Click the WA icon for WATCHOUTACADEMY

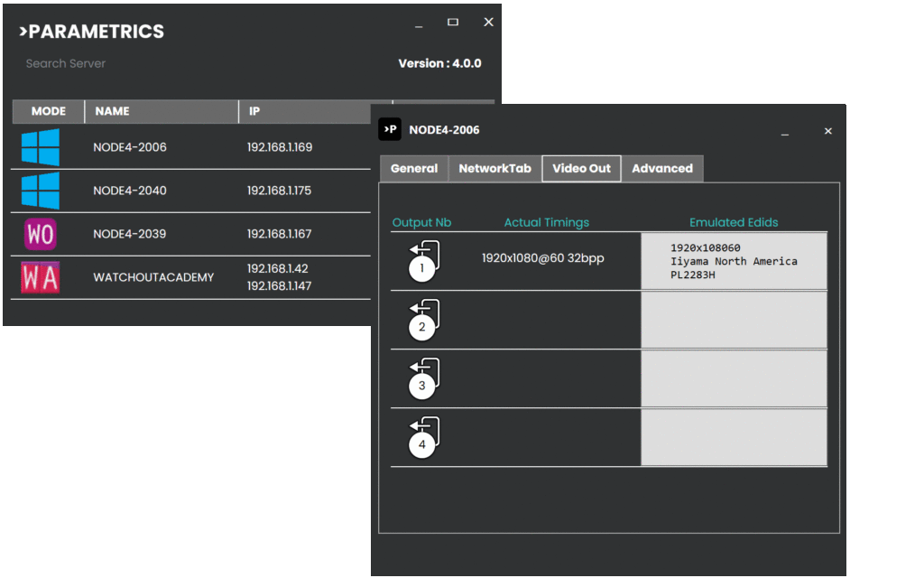tap(41, 277)
